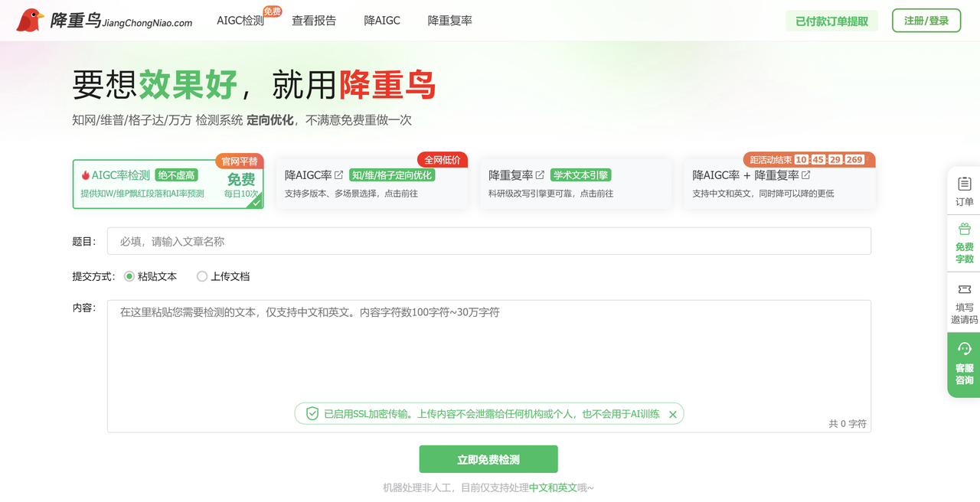Click the red bird logo icon
The image size is (980, 502).
30,21
